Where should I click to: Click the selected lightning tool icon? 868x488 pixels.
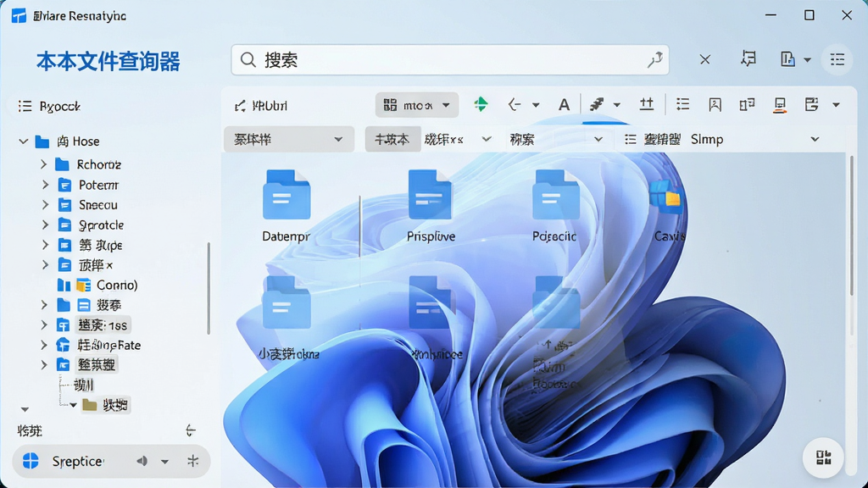(x=596, y=104)
